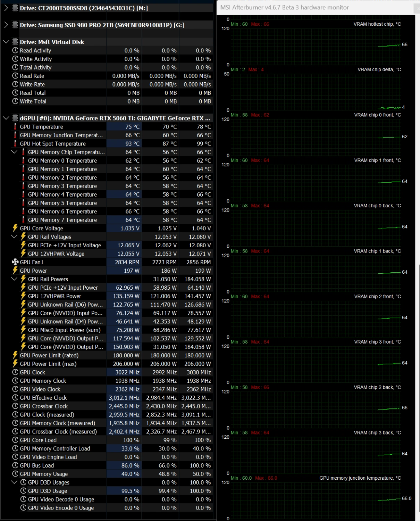The width and height of the screenshot is (420, 521).
Task: Click the lightning icon for GPU Power Limit (rated)
Action: pos(15,355)
